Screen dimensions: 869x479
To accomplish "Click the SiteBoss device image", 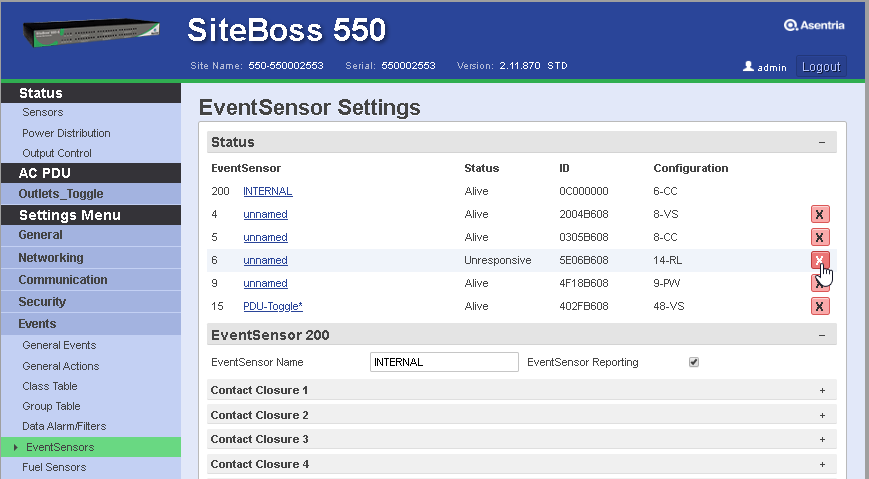I will [91, 39].
